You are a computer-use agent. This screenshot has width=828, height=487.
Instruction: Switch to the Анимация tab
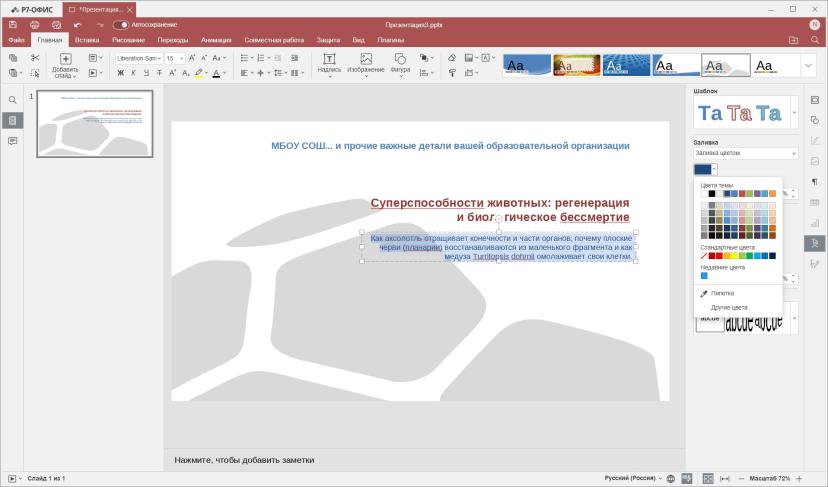pyautogui.click(x=216, y=40)
